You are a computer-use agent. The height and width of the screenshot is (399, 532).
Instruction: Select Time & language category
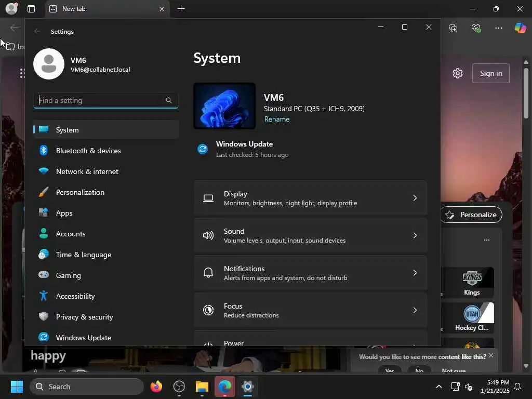[x=106, y=255]
